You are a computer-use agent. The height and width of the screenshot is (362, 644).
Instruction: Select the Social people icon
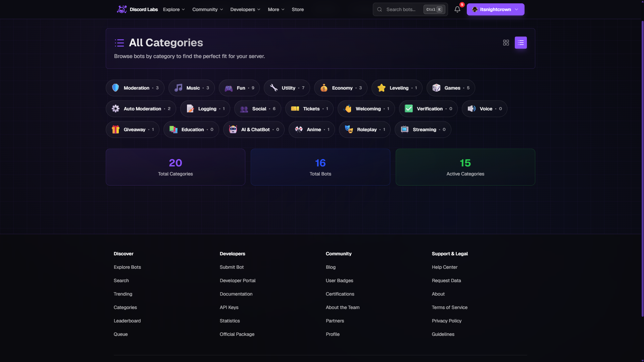(x=244, y=109)
